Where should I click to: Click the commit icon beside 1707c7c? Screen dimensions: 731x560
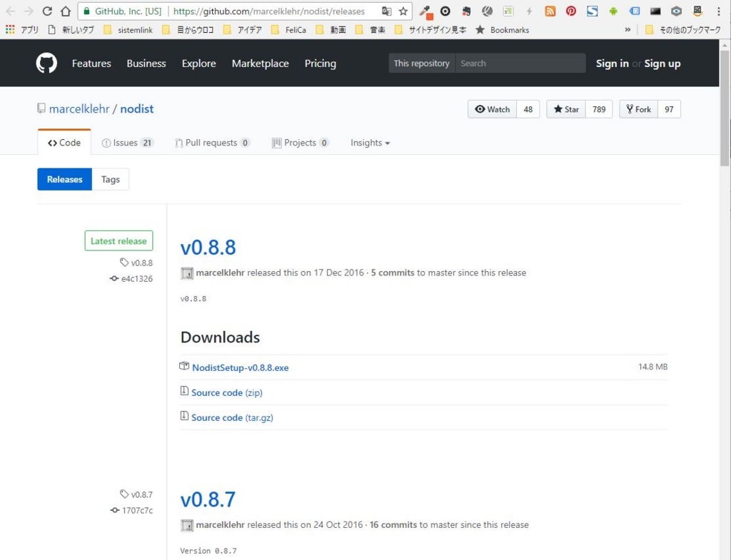115,510
